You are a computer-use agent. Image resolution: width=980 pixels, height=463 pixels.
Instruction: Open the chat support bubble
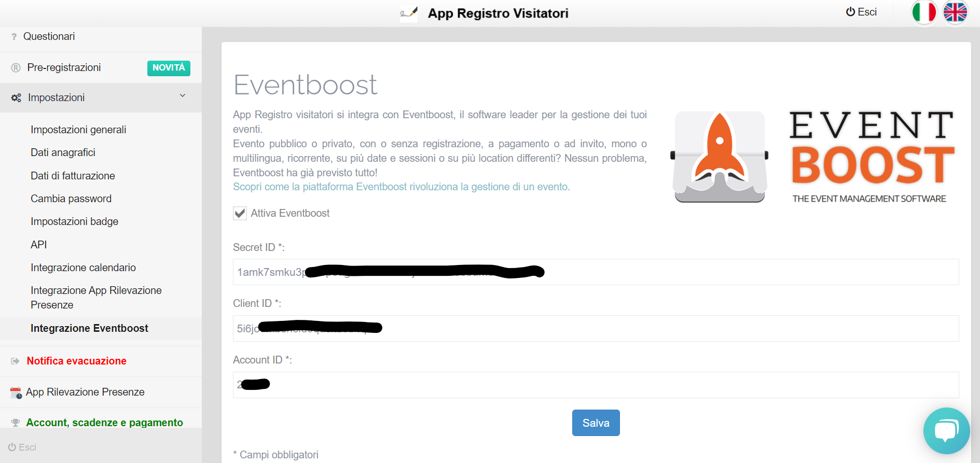coord(946,431)
